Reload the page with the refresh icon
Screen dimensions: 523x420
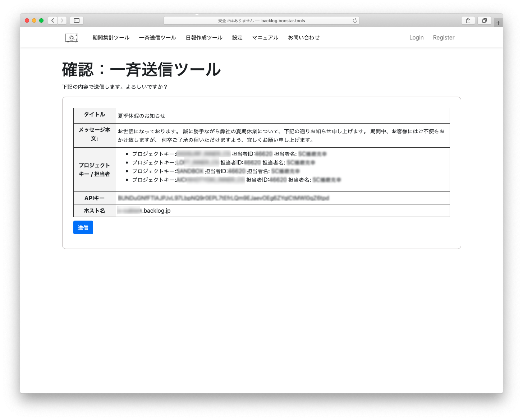(355, 20)
